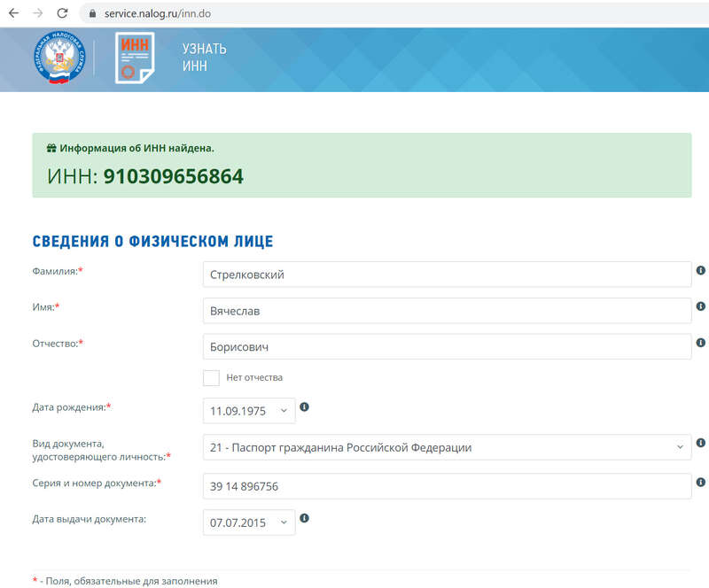709x588 pixels.
Task: Click info icon beside Дата выдачи документа
Action: (x=304, y=519)
